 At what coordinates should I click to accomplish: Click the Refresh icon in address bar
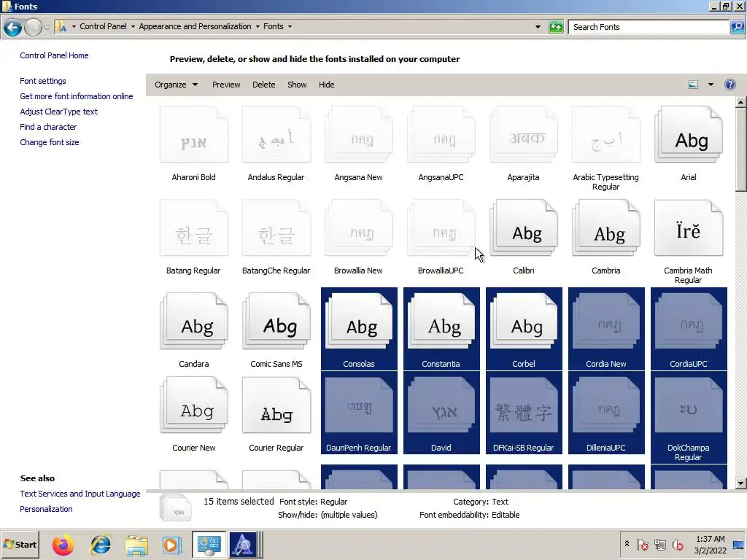(556, 27)
